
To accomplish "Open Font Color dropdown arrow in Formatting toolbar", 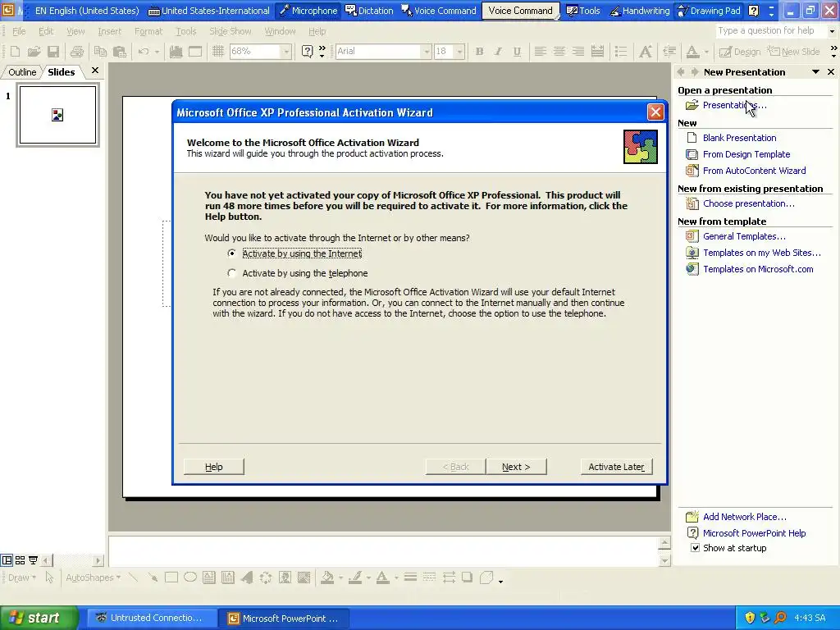I will coord(706,52).
